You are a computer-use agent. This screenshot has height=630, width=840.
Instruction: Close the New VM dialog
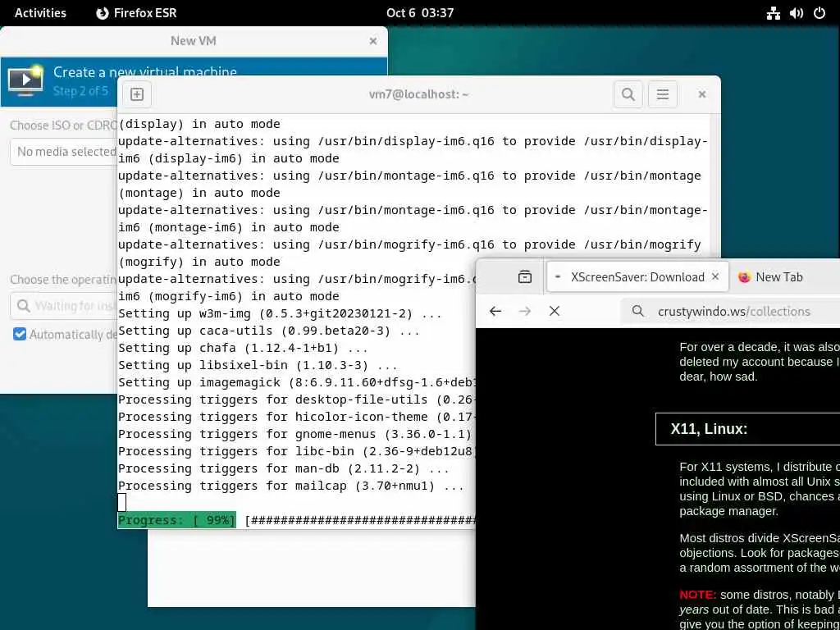coord(373,41)
